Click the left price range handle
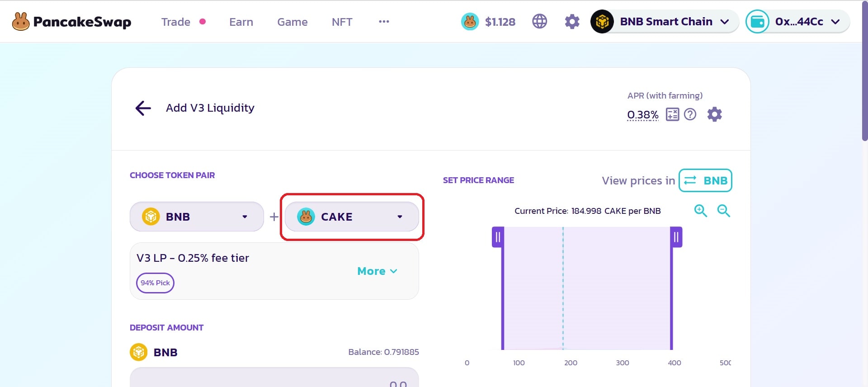Viewport: 868px width, 387px height. pos(498,237)
